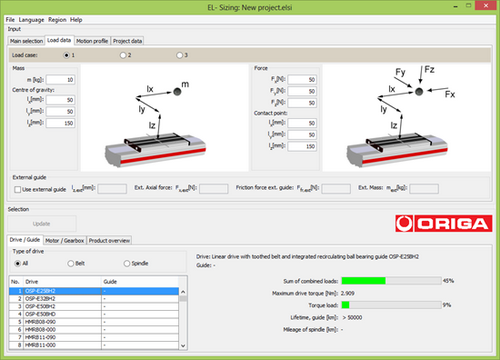Image resolution: width=500 pixels, height=360 pixels.
Task: Open the Product overview tab
Action: [109, 240]
